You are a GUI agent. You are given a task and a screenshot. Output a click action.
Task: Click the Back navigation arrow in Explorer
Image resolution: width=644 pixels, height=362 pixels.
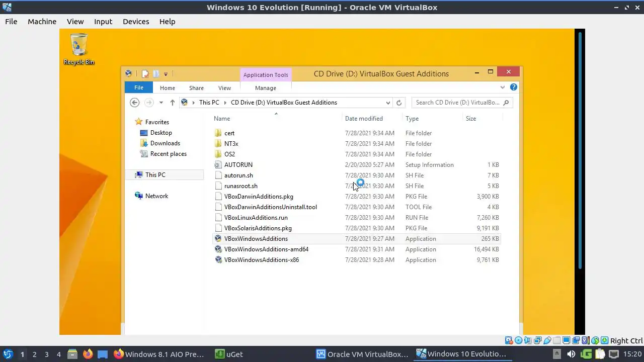click(134, 103)
